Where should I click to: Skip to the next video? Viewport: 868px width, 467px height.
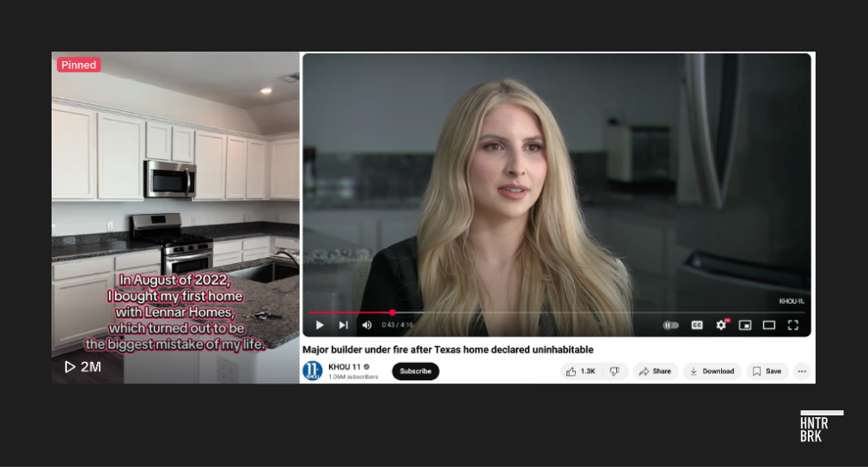tap(343, 325)
